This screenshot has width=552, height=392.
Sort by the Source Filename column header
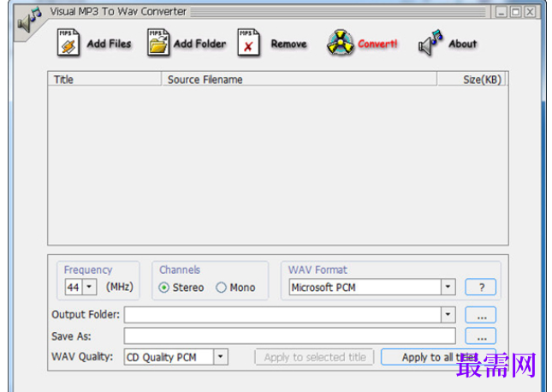(300, 80)
